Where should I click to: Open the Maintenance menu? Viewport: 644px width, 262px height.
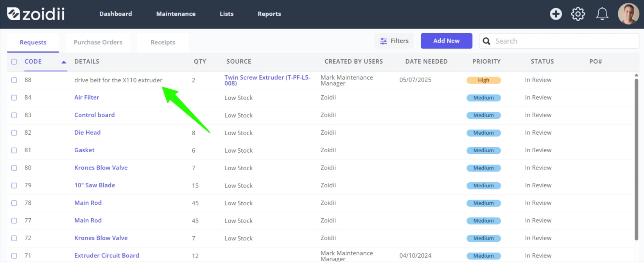tap(176, 14)
